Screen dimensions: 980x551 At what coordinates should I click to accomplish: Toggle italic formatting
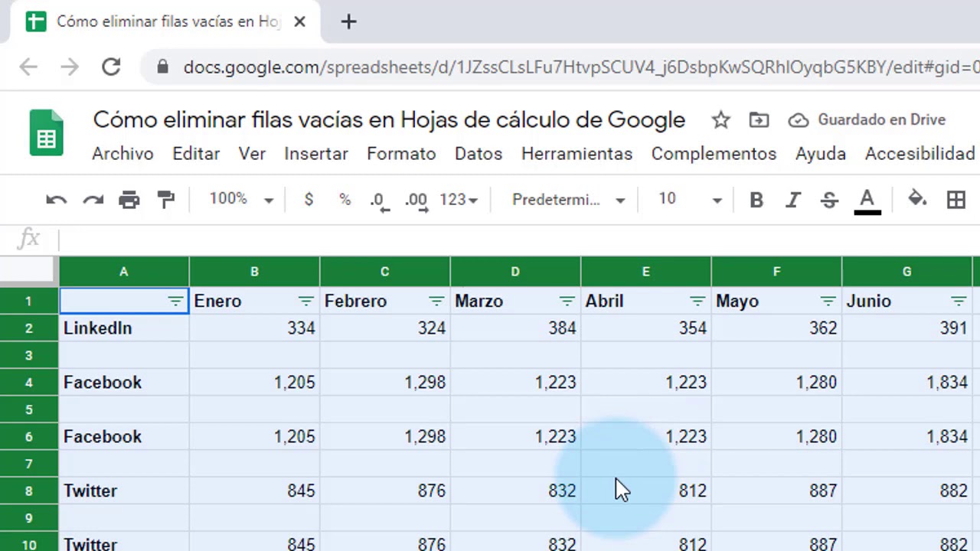click(x=793, y=200)
